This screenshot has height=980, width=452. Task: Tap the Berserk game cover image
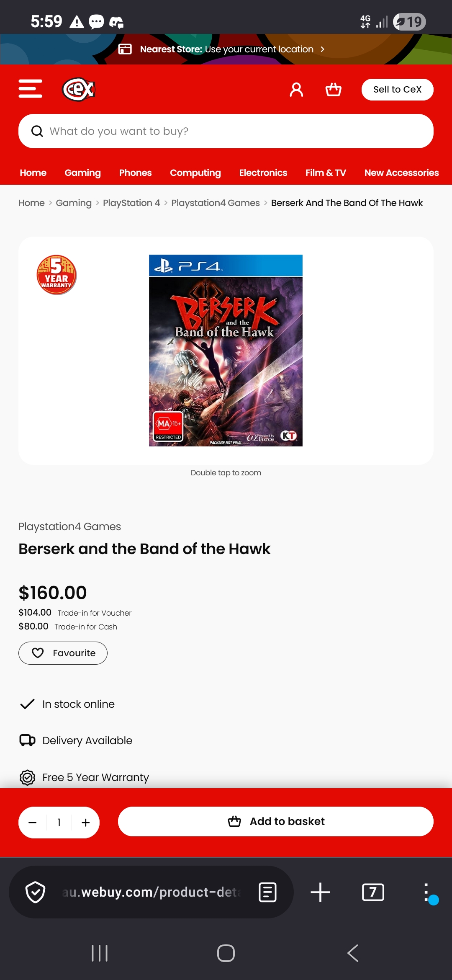click(226, 351)
